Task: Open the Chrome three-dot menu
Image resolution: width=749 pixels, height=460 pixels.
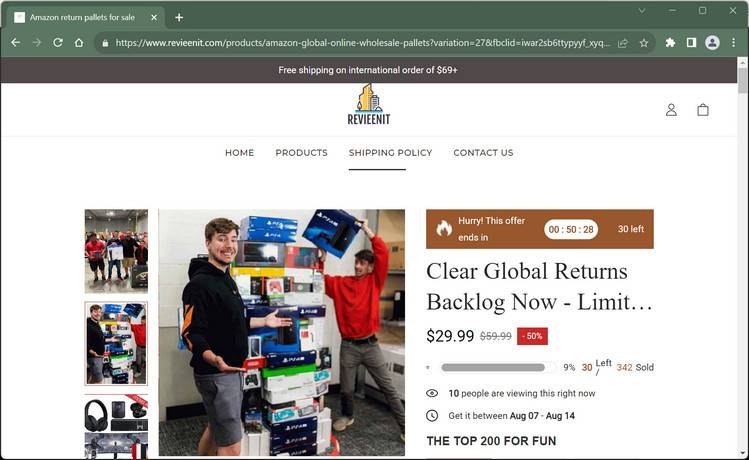Action: (733, 43)
